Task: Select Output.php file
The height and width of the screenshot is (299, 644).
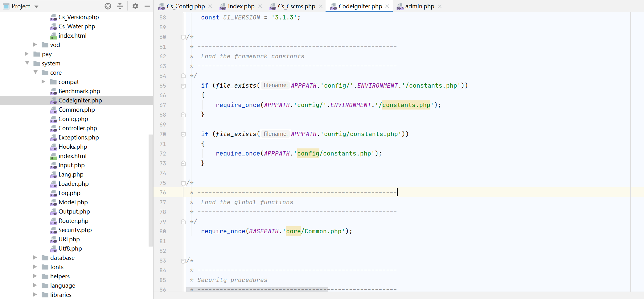Action: coord(74,211)
